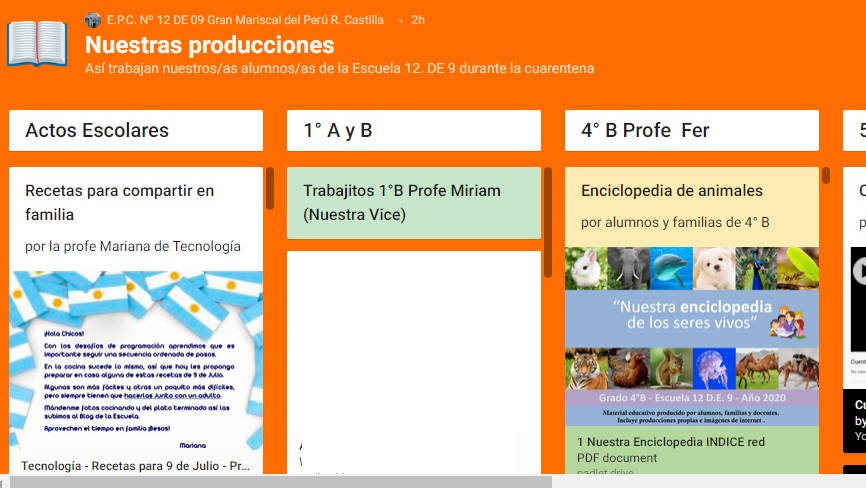Click Actos Escolares column scrollbar

270,188
